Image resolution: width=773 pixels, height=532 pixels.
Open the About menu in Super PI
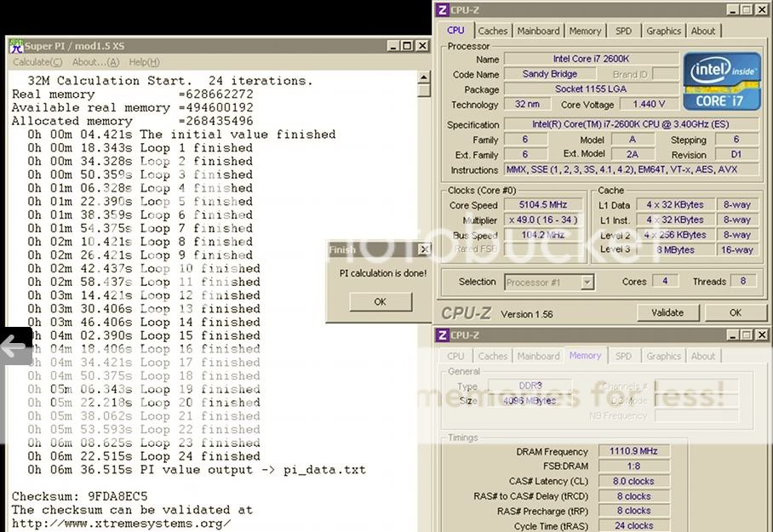click(95, 62)
